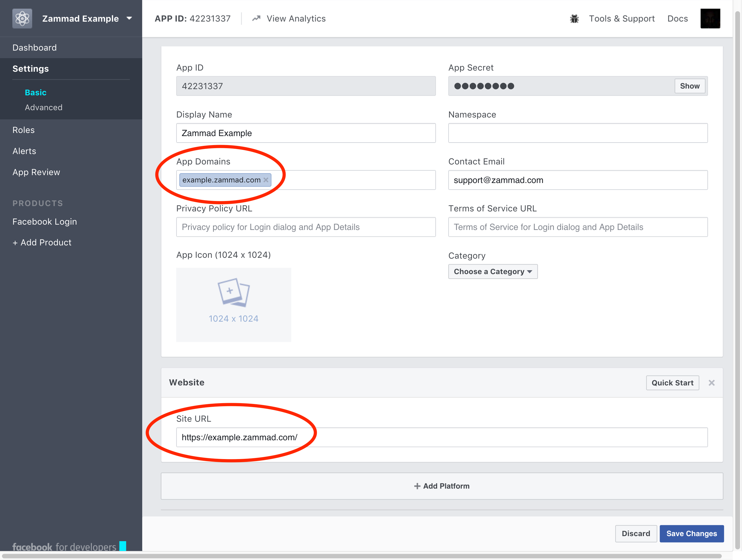
Task: Click the bug icon beside Tools & Support
Action: point(574,19)
